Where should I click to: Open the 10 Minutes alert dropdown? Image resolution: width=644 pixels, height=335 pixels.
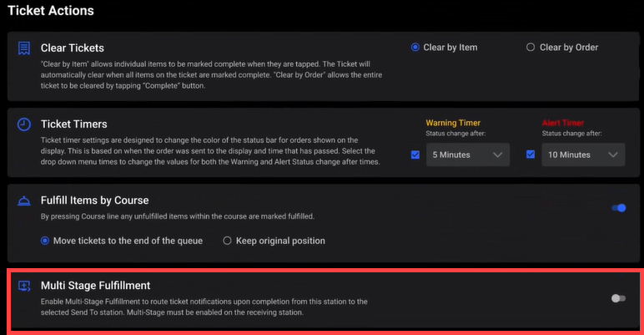point(582,155)
